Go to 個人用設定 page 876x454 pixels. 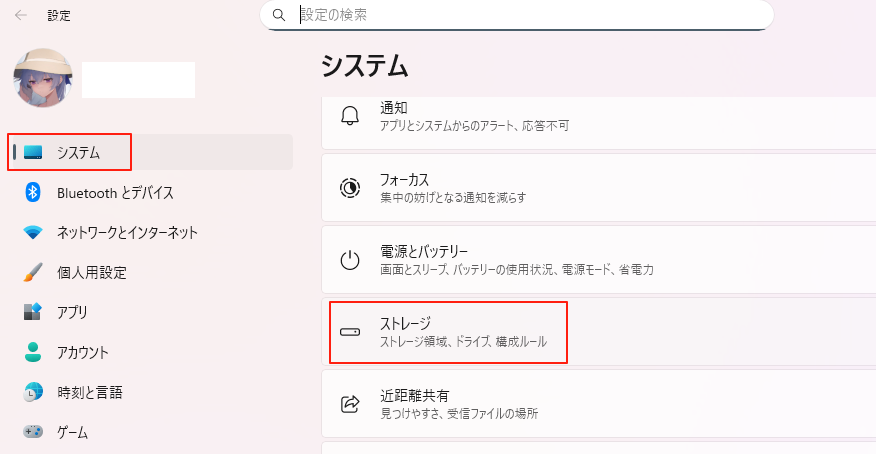tap(91, 273)
